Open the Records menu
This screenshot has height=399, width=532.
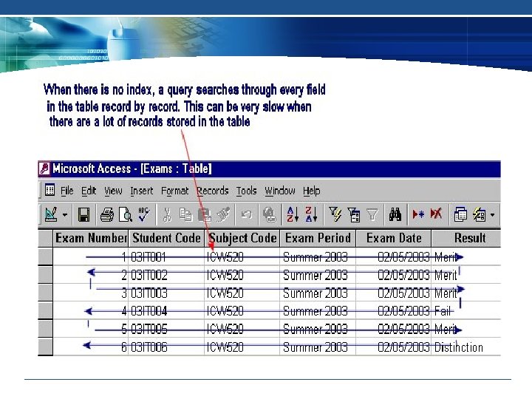tap(212, 191)
